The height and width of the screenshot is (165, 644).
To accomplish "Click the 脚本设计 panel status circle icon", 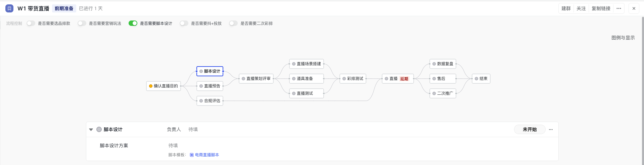I will pyautogui.click(x=99, y=129).
